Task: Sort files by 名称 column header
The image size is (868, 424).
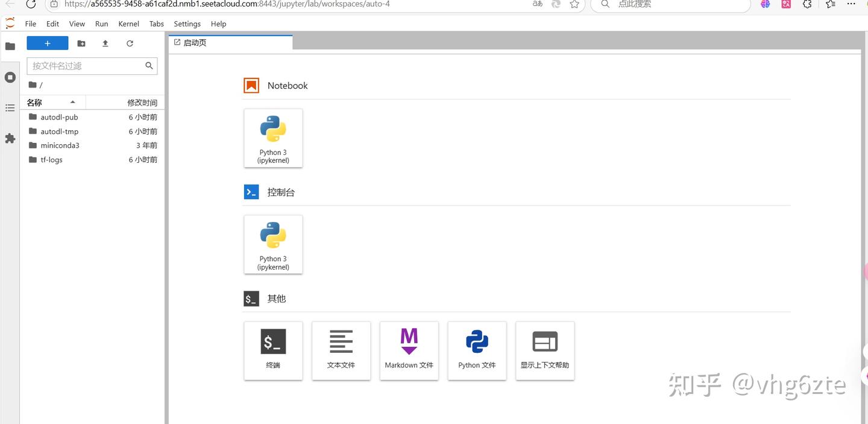Action: pos(53,103)
